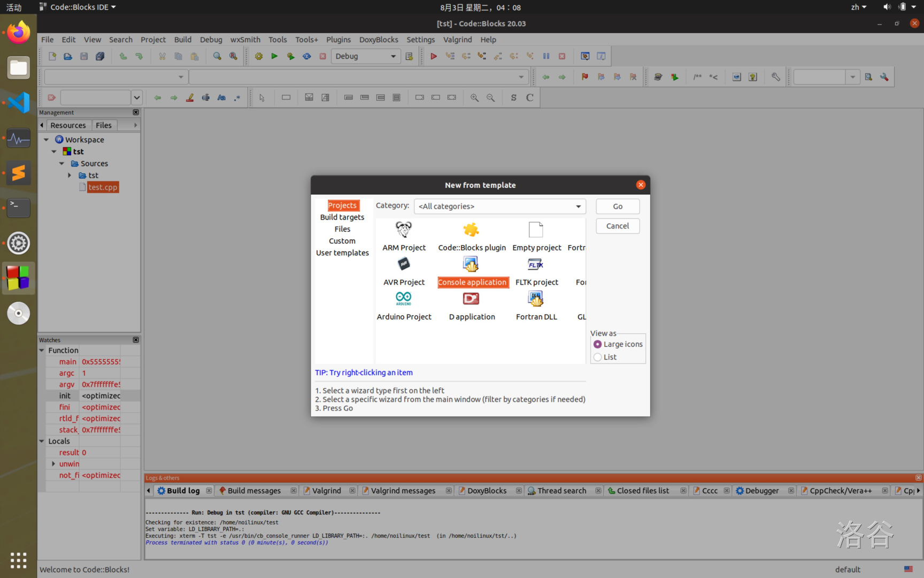The width and height of the screenshot is (924, 578).
Task: Click the init row in Watches
Action: tap(89, 396)
